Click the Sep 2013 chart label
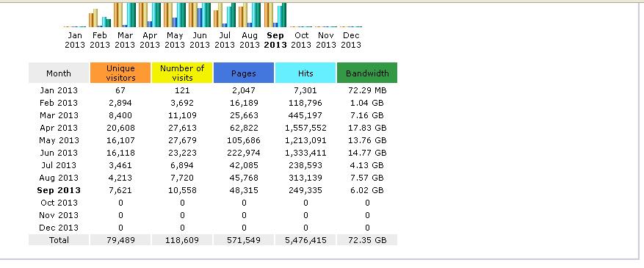 tap(275, 40)
